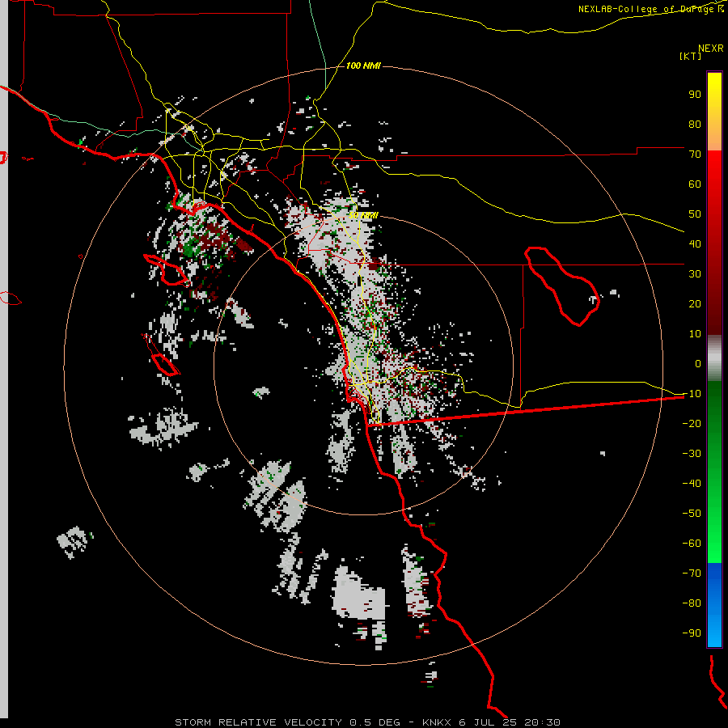Click the 10 scale value label
The width and height of the screenshot is (728, 728).
click(695, 334)
